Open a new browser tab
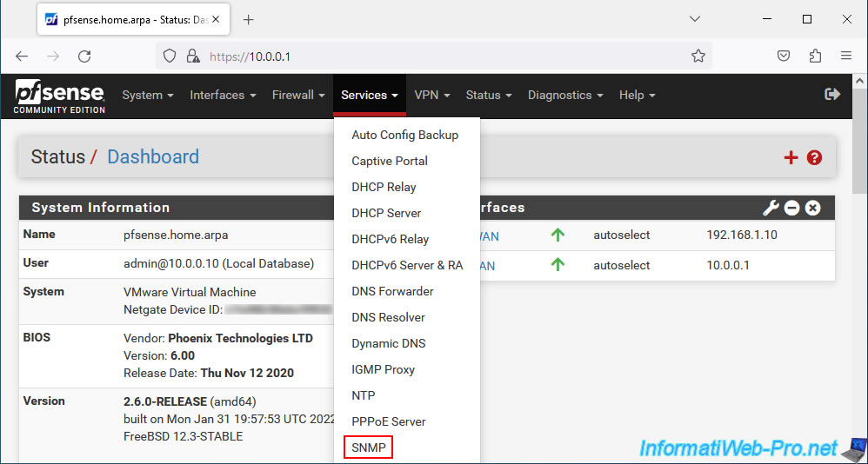This screenshot has height=464, width=868. coord(249,20)
